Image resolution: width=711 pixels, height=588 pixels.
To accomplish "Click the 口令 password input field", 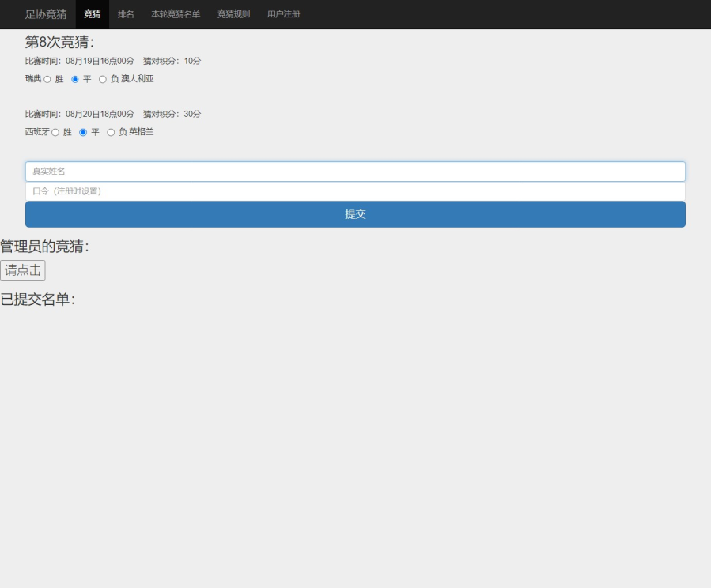I will pyautogui.click(x=355, y=191).
